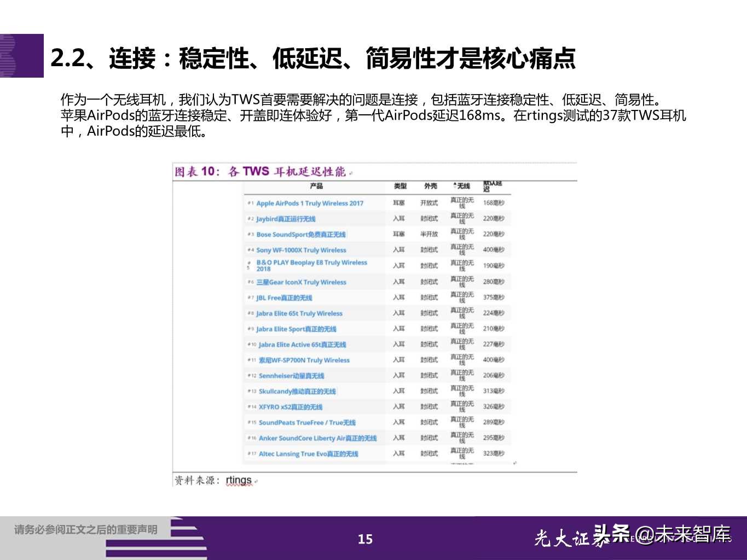Click the 产品 column header

[317, 185]
